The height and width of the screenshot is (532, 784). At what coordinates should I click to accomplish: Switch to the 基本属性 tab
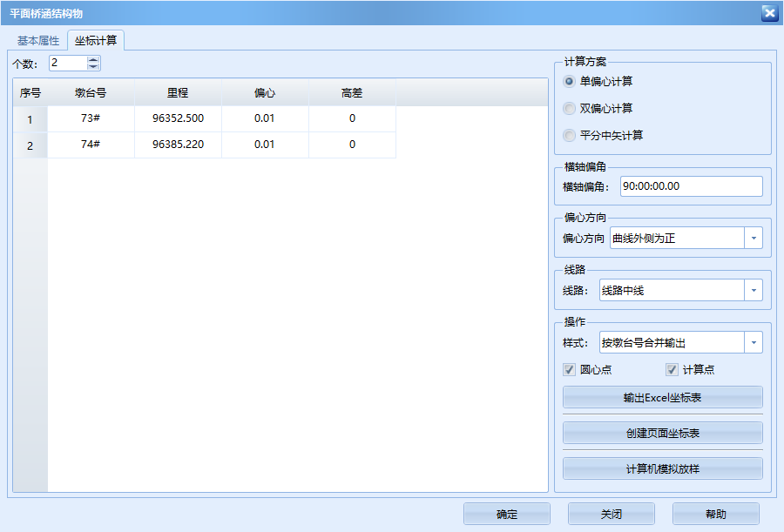38,41
